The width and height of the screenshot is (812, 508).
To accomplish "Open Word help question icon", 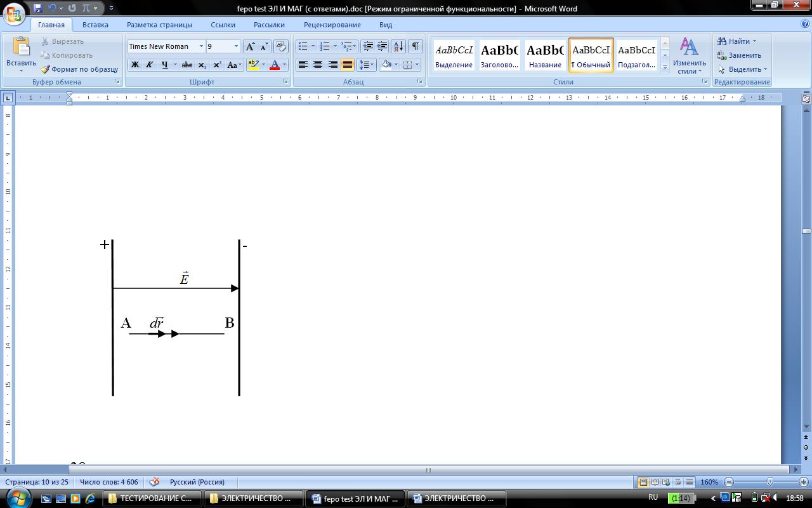I will click(x=804, y=24).
